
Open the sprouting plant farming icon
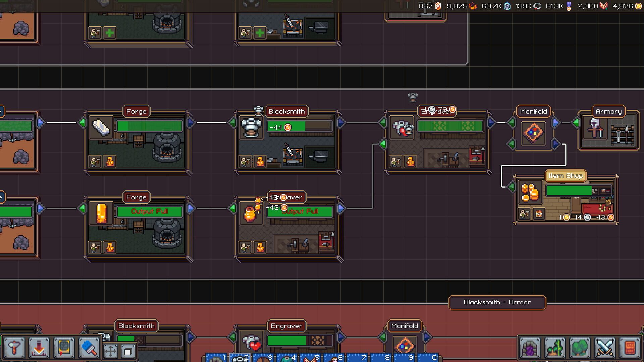(x=555, y=348)
